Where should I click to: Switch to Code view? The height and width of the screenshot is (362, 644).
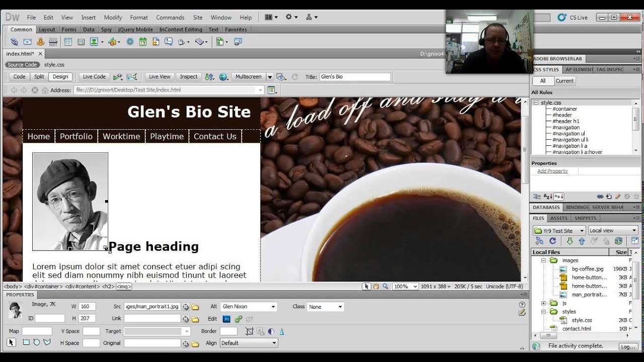19,77
